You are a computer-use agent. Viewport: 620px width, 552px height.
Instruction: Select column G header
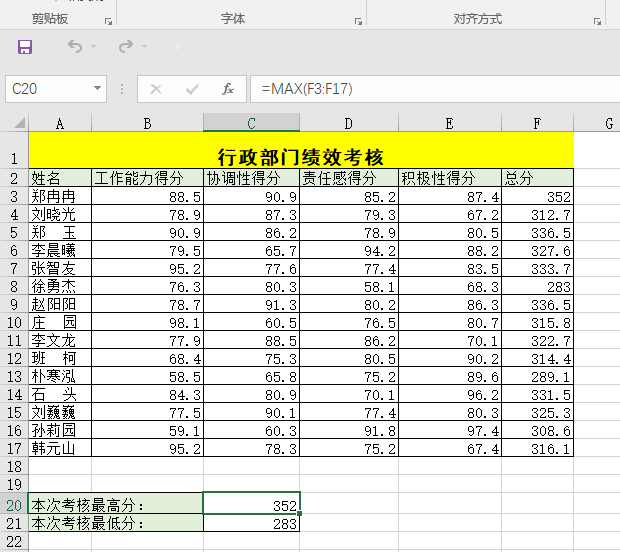pyautogui.click(x=597, y=123)
